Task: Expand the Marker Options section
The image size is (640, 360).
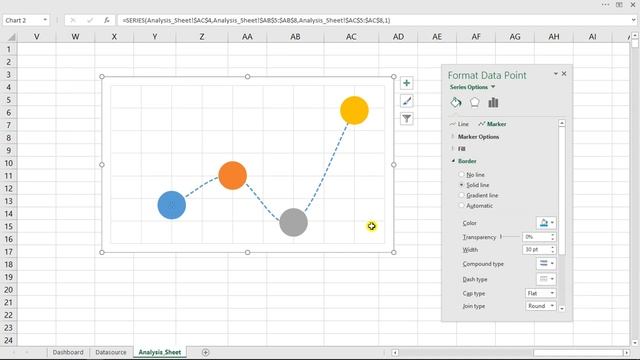Action: (478, 137)
